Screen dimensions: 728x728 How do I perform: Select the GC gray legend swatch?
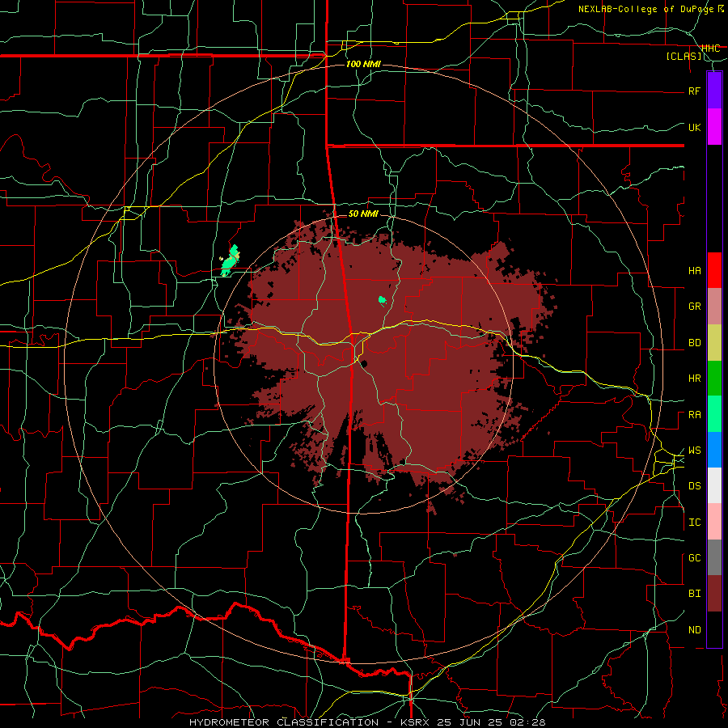coord(714,557)
